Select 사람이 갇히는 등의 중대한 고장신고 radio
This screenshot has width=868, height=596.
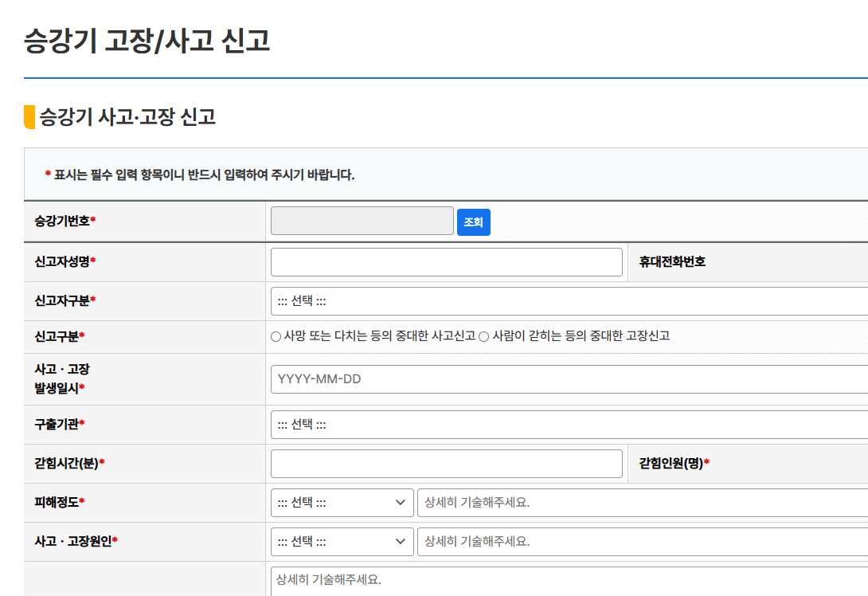[x=484, y=337]
